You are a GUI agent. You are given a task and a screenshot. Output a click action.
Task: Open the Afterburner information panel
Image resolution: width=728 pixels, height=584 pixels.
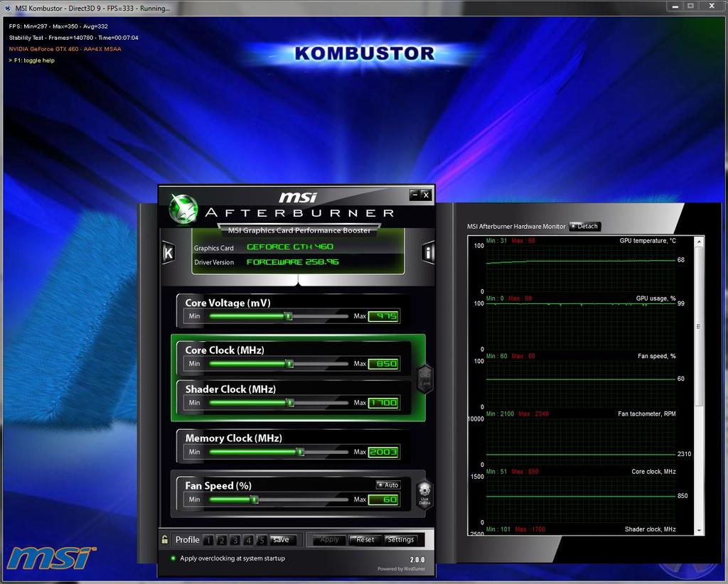(x=428, y=252)
